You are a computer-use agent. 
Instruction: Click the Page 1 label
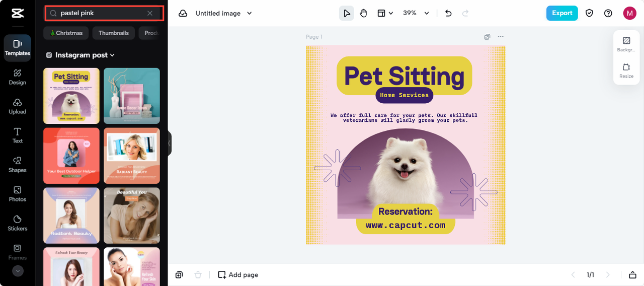pos(314,37)
